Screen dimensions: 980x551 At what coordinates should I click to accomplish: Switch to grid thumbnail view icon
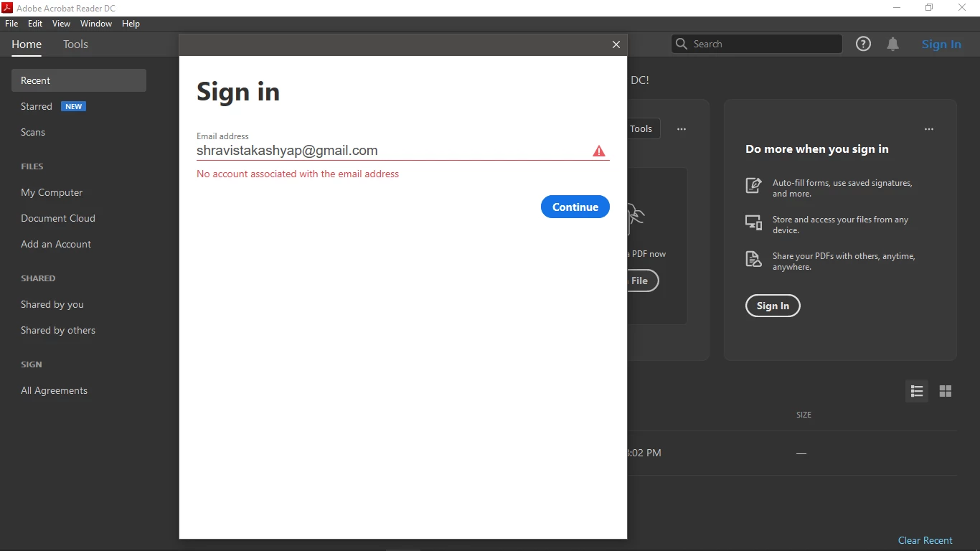click(x=946, y=391)
